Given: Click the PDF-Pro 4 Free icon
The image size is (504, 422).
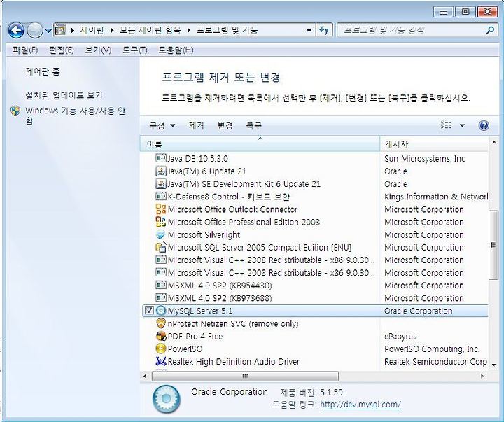Looking at the screenshot, I should click(161, 336).
